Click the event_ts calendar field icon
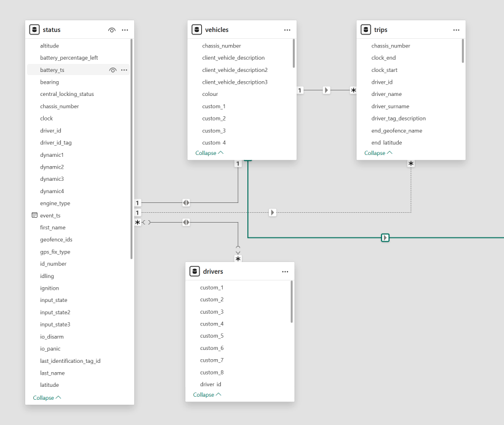Viewport: 504px width, 425px height. (x=34, y=215)
